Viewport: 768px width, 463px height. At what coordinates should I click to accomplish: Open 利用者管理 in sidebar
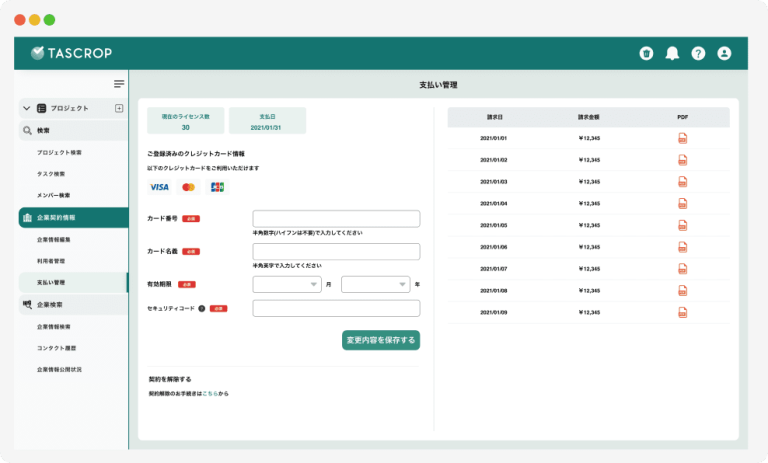click(51, 261)
